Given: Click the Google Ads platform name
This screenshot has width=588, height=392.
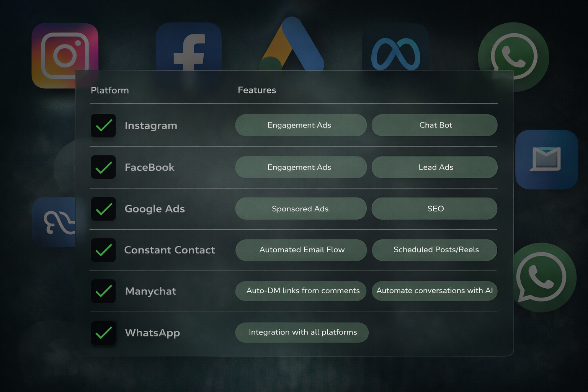Looking at the screenshot, I should point(155,209).
